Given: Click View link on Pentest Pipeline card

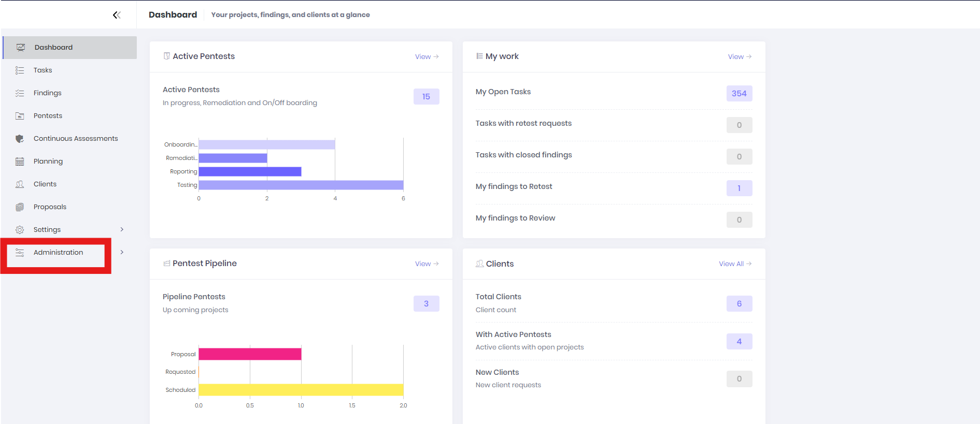Looking at the screenshot, I should click(427, 264).
